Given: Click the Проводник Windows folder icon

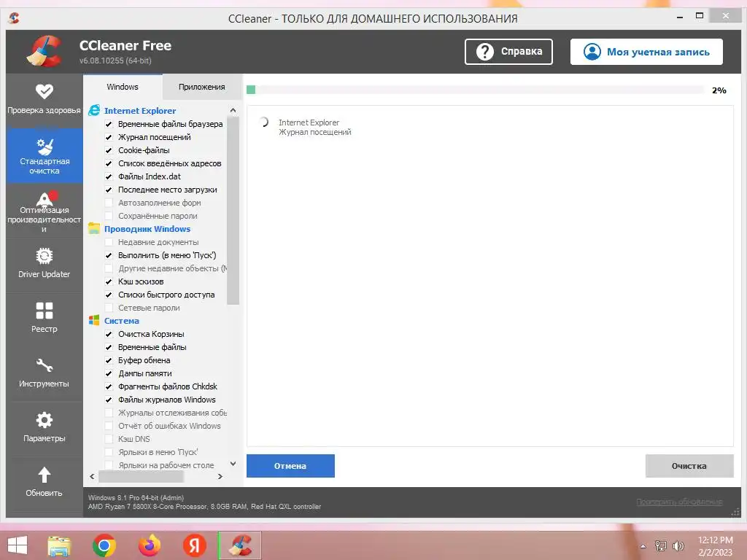Looking at the screenshot, I should pyautogui.click(x=94, y=228).
